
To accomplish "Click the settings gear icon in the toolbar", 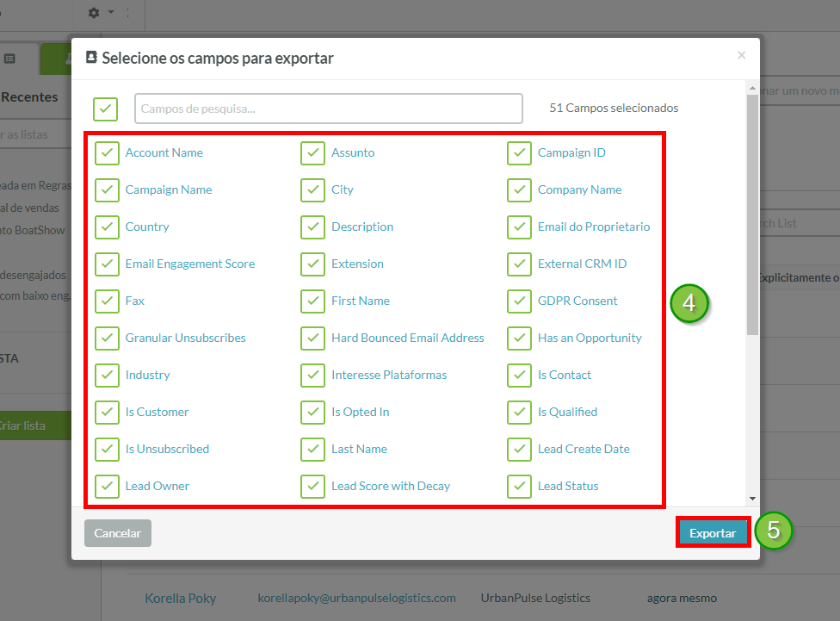I will click(x=94, y=13).
